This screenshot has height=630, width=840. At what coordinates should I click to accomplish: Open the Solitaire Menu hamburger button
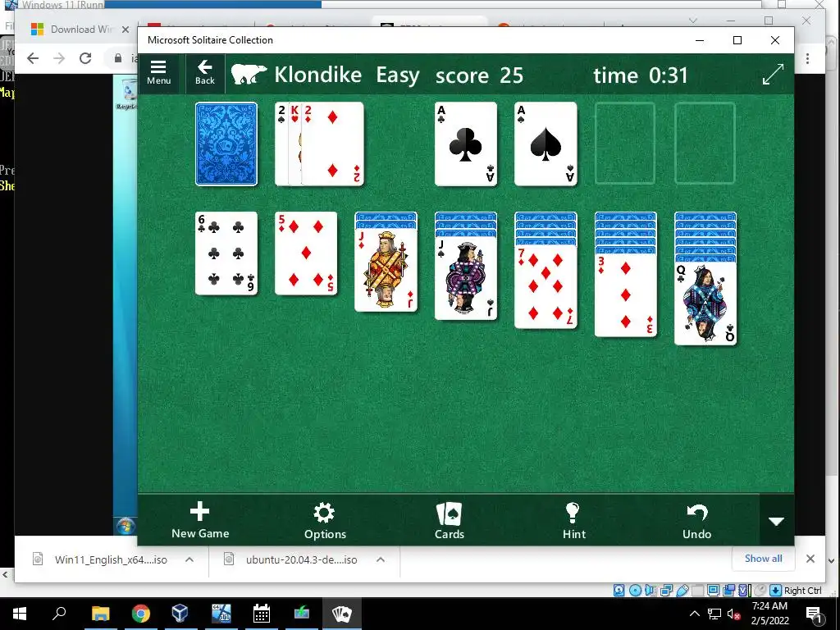pyautogui.click(x=158, y=73)
